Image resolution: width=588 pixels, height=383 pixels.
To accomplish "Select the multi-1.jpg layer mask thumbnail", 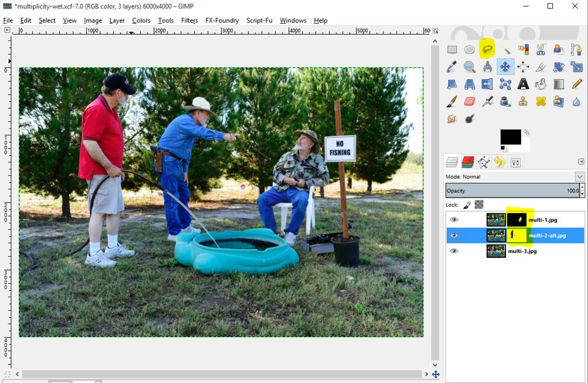I will tap(517, 220).
